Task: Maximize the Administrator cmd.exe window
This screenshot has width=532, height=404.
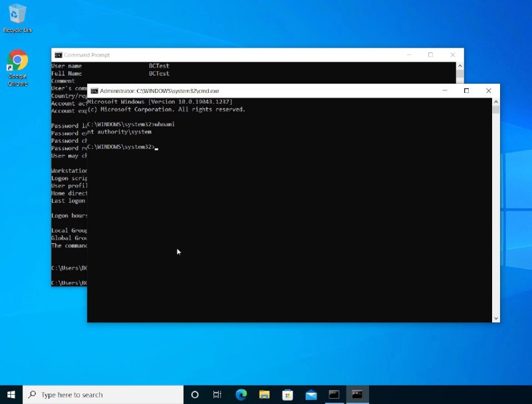Action: [x=467, y=90]
